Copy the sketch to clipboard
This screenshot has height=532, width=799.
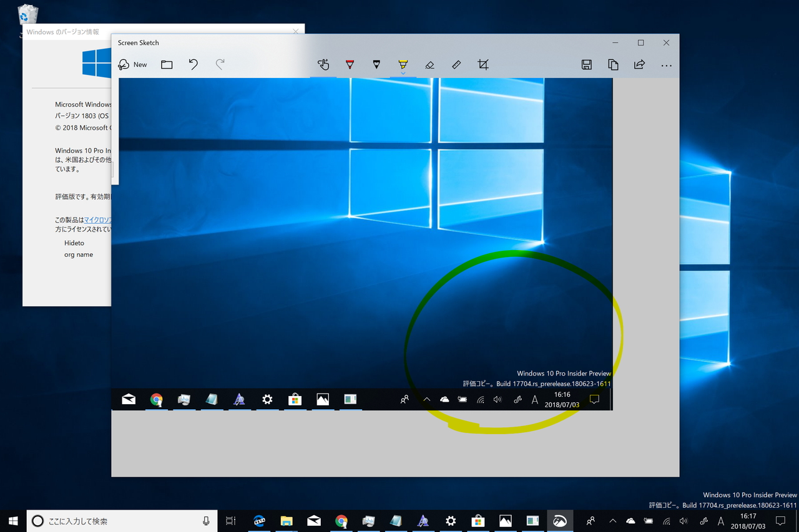tap(613, 64)
